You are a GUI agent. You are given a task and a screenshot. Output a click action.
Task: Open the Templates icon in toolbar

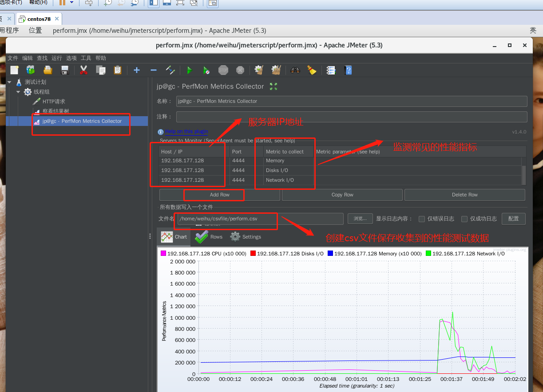click(31, 70)
